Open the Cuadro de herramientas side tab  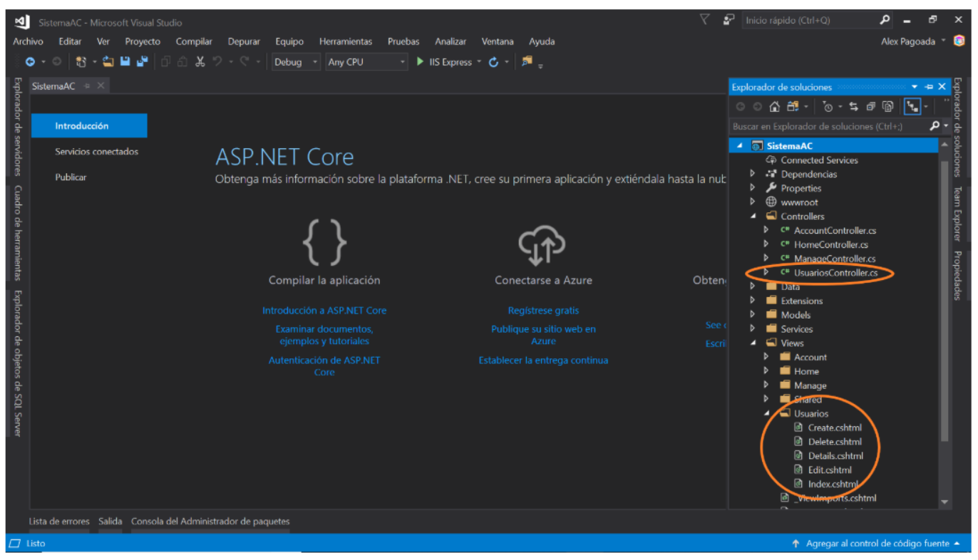[x=18, y=233]
